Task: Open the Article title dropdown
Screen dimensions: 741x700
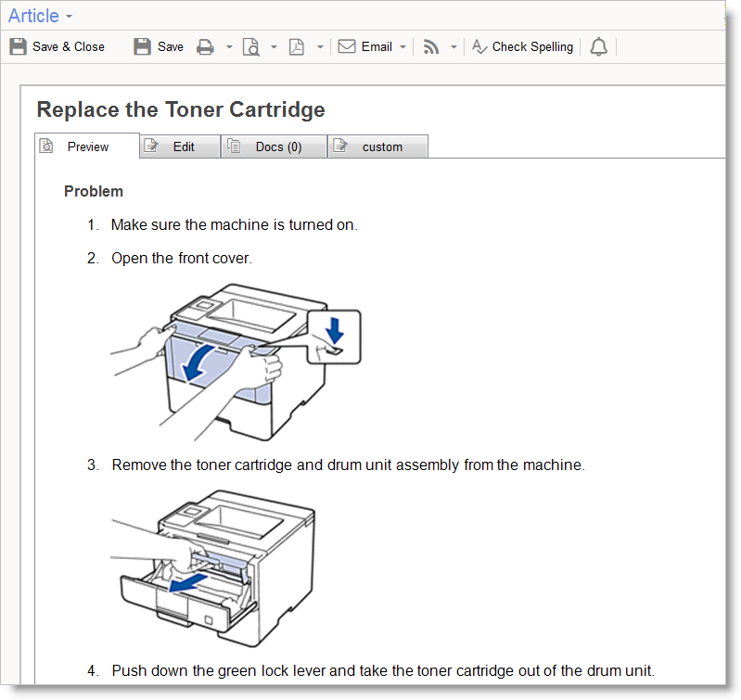Action: pos(70,17)
